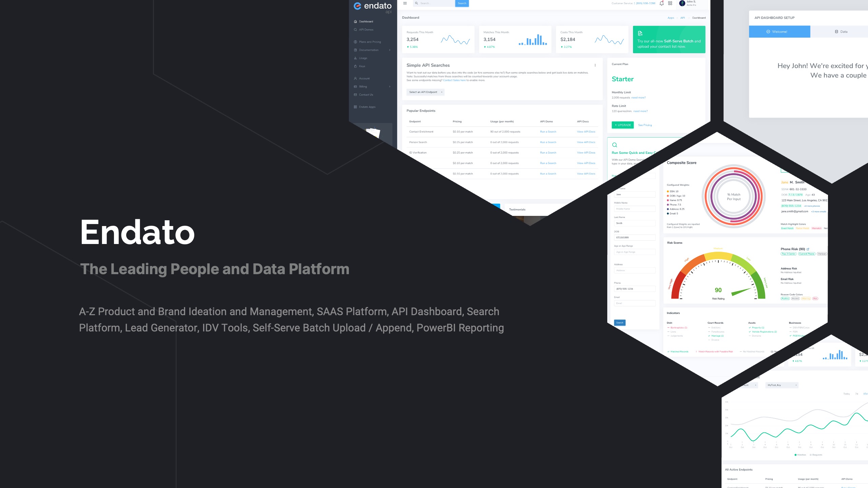Open the notifications bell icon
This screenshot has height=488, width=868.
pyautogui.click(x=662, y=3)
